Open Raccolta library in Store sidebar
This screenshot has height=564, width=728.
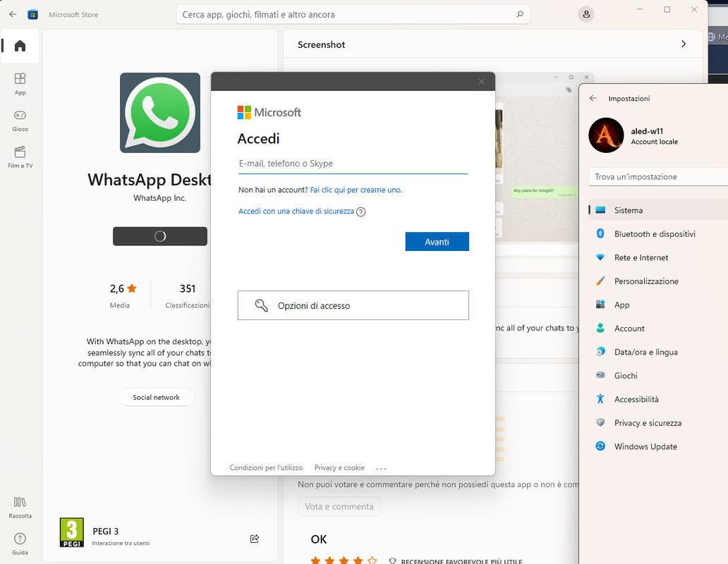click(20, 508)
